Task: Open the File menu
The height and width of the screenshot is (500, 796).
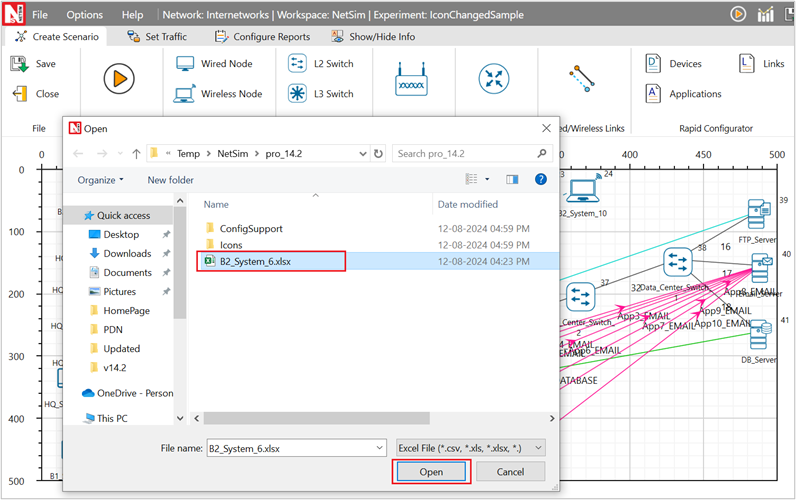Action: point(40,15)
